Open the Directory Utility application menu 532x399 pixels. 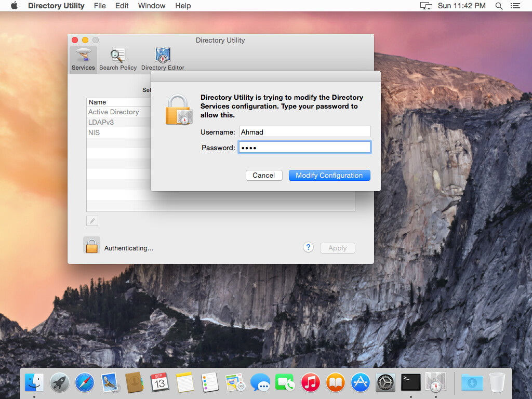pos(56,6)
